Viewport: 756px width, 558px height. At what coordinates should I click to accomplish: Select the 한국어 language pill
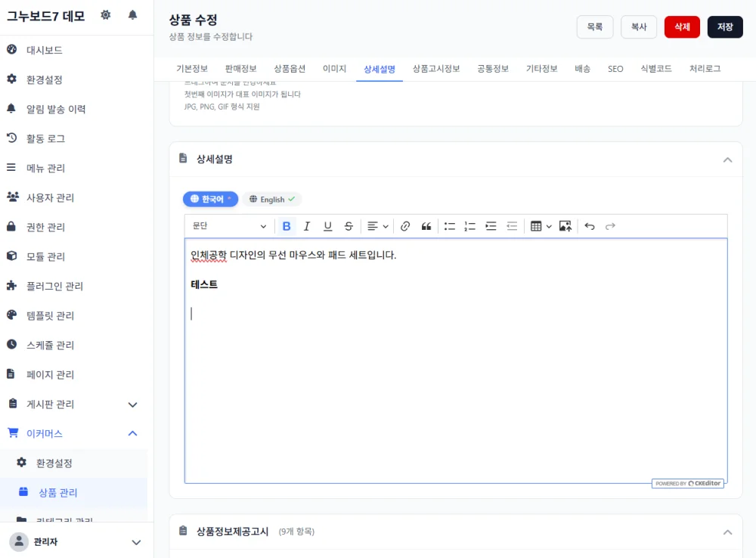(x=211, y=199)
